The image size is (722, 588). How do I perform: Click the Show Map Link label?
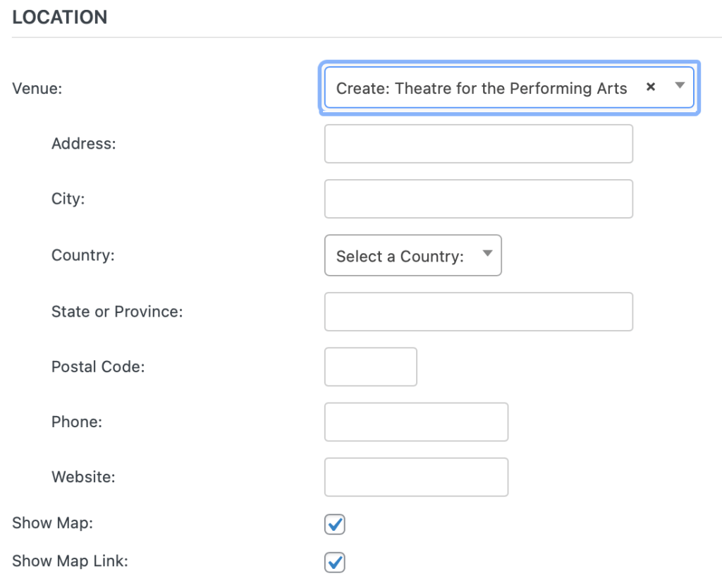tap(71, 561)
